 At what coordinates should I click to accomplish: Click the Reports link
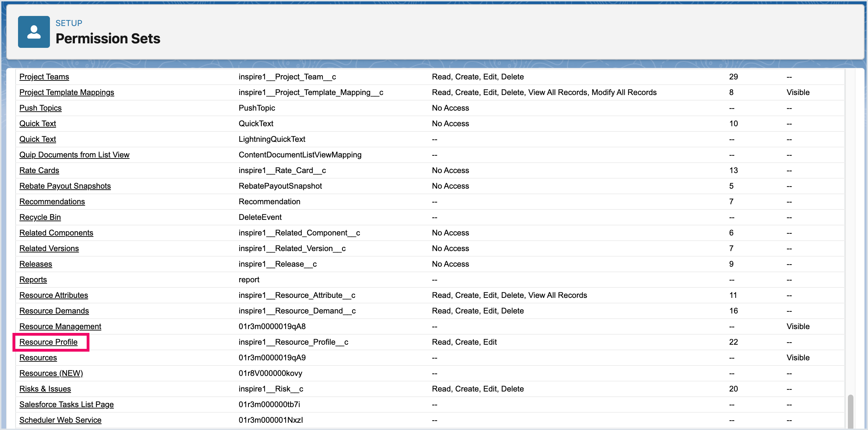(x=33, y=279)
